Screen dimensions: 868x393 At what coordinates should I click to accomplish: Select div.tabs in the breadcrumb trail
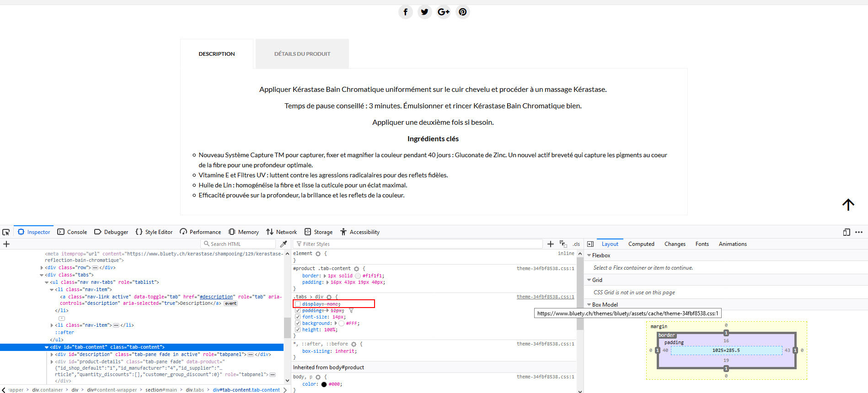click(x=195, y=390)
